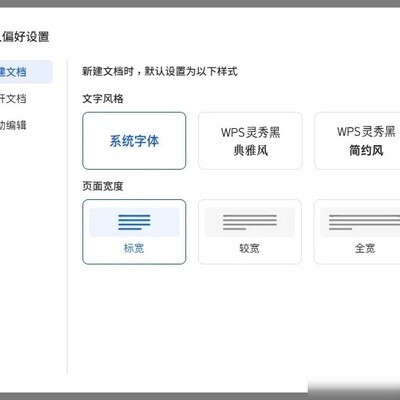Select 标宽 page width option
Screen dimensions: 400x400
pyautogui.click(x=134, y=232)
